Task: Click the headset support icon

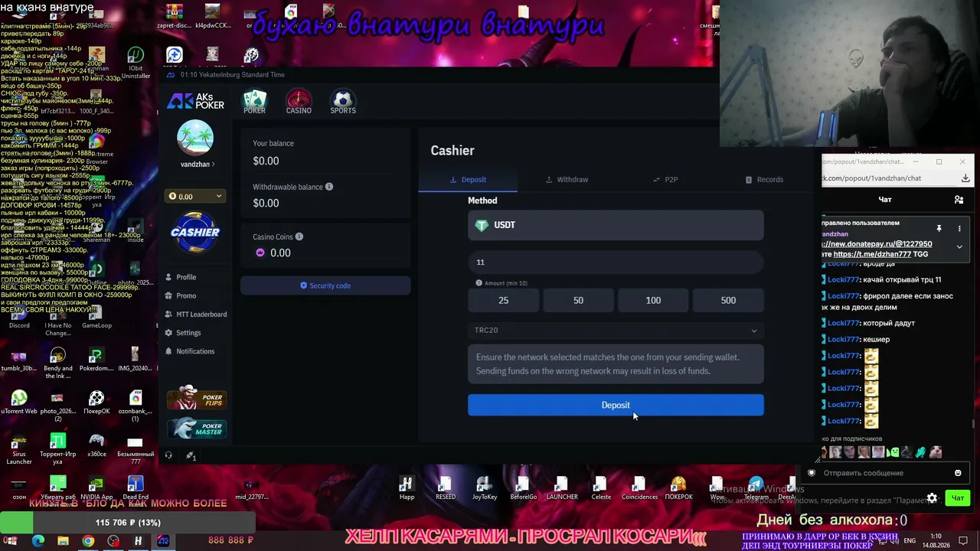Action: [168, 455]
